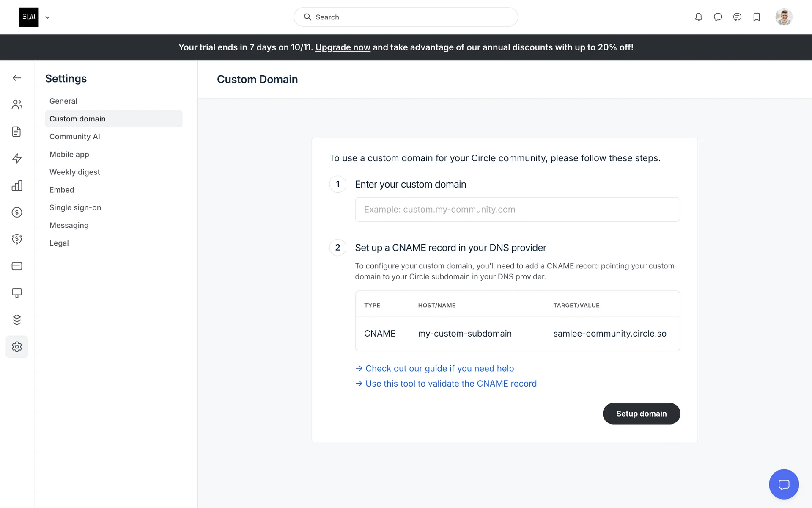Screen dimensions: 812x508
Task: Open the CNAME validation tool link
Action: [450, 384]
